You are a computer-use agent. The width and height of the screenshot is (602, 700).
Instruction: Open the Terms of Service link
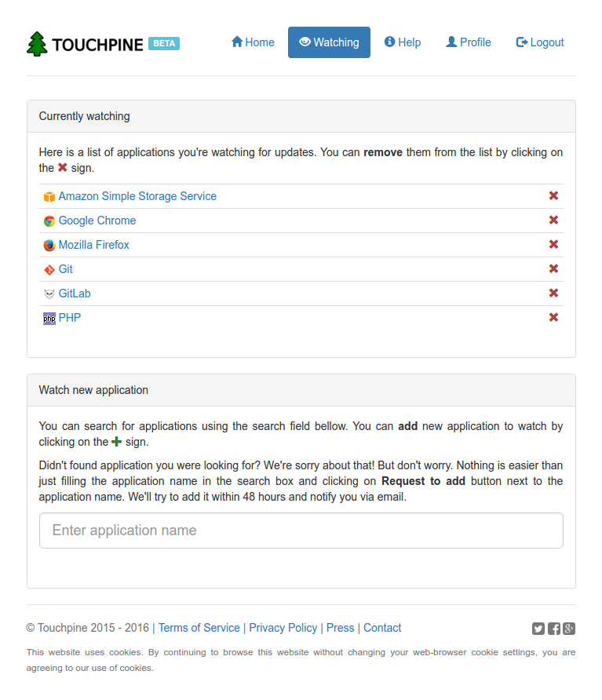pyautogui.click(x=199, y=628)
